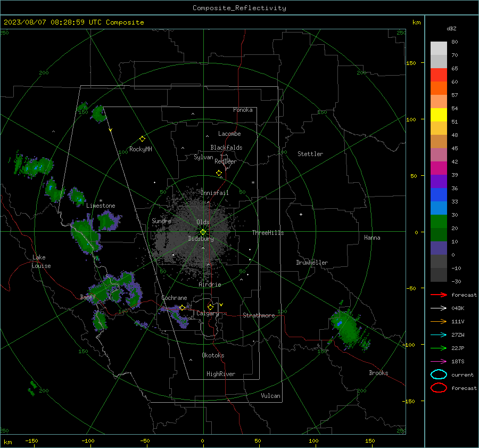Click the Calgary city label
The width and height of the screenshot is (479, 448).
208,313
